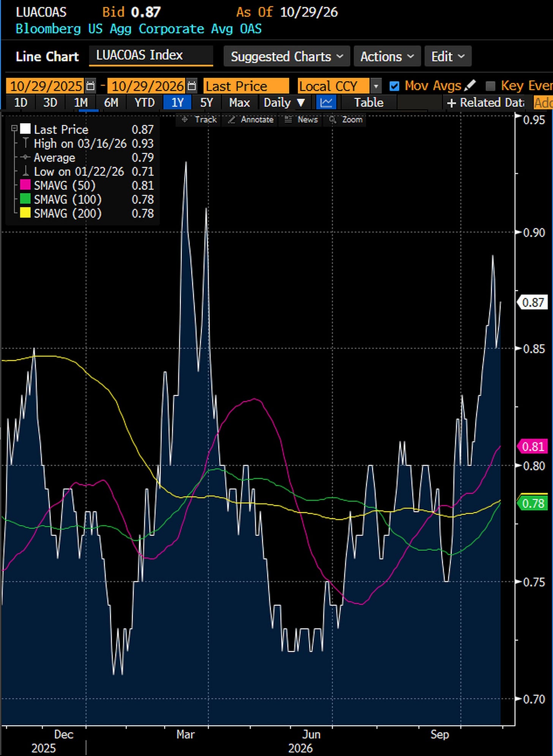This screenshot has width=553, height=756.
Task: Click the 0.87 last price axis label
Action: coord(532,302)
